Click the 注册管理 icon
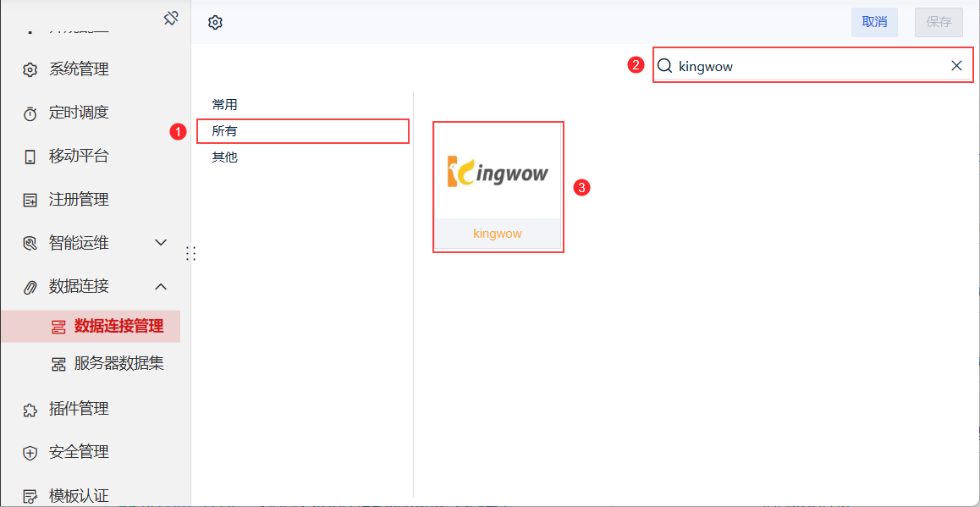 click(30, 201)
